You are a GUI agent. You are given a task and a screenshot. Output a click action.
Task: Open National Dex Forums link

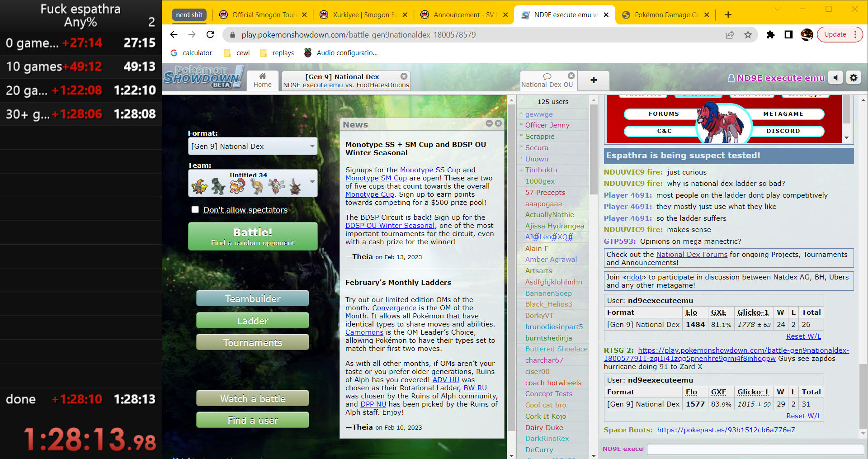(692, 255)
